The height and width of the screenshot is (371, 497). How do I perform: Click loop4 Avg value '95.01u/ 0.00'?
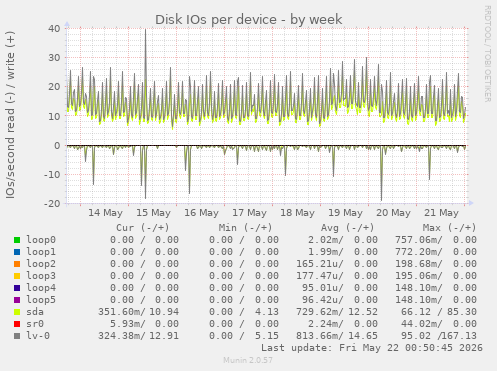[x=340, y=288]
